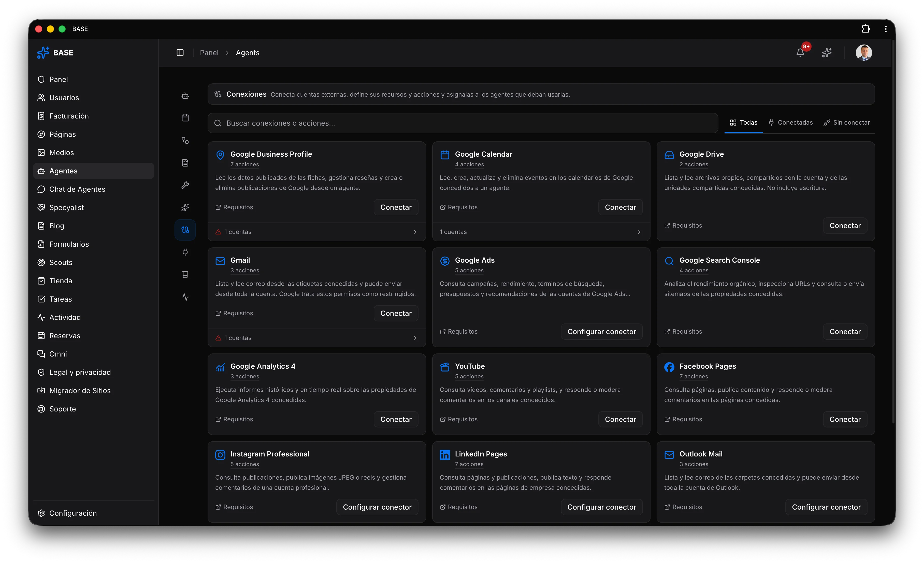Switch to the Conectadas tab
The image size is (924, 563).
coord(790,123)
